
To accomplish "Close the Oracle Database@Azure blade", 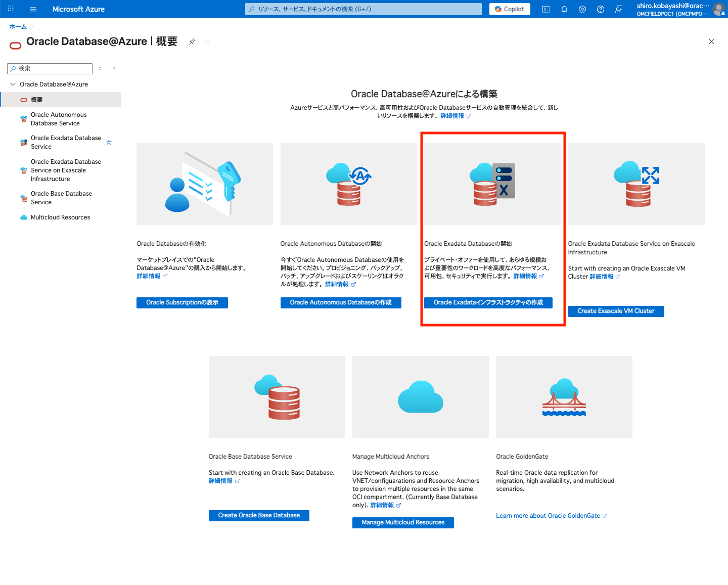I will [x=711, y=41].
